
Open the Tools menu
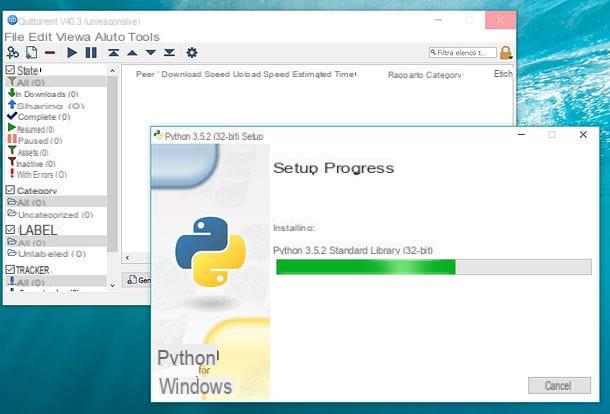144,37
